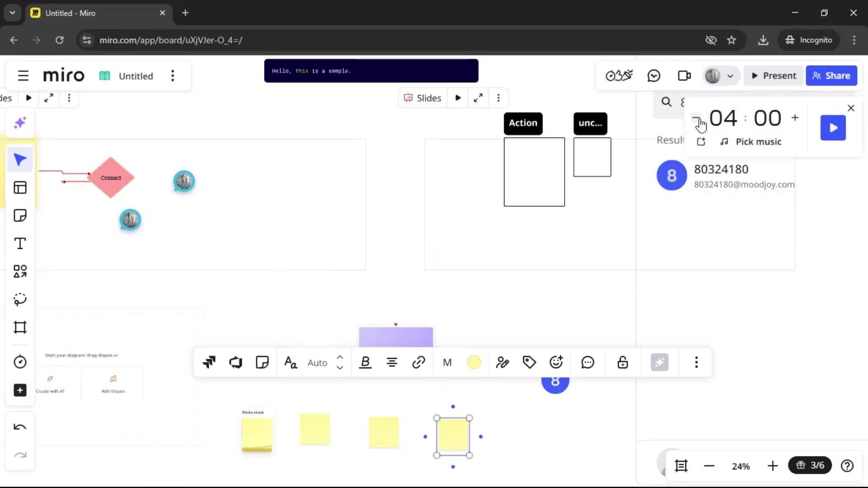This screenshot has height=488, width=868.
Task: Add a tag to the sticky note
Action: 529,362
